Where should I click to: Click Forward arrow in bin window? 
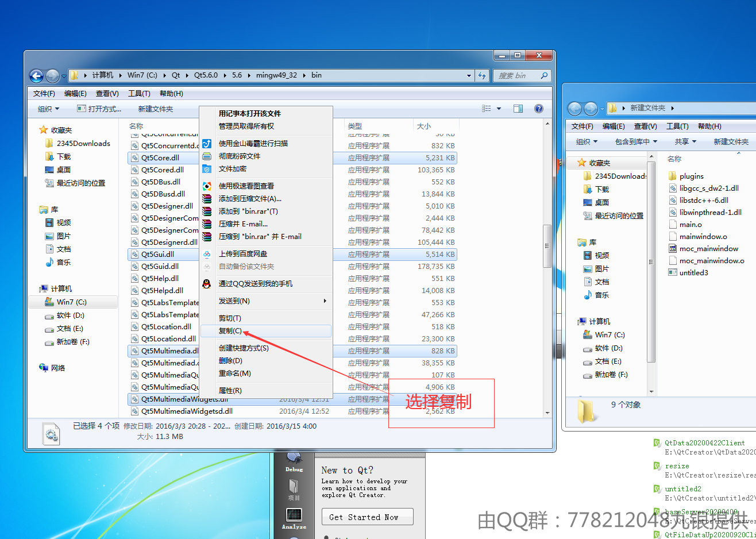[x=52, y=76]
